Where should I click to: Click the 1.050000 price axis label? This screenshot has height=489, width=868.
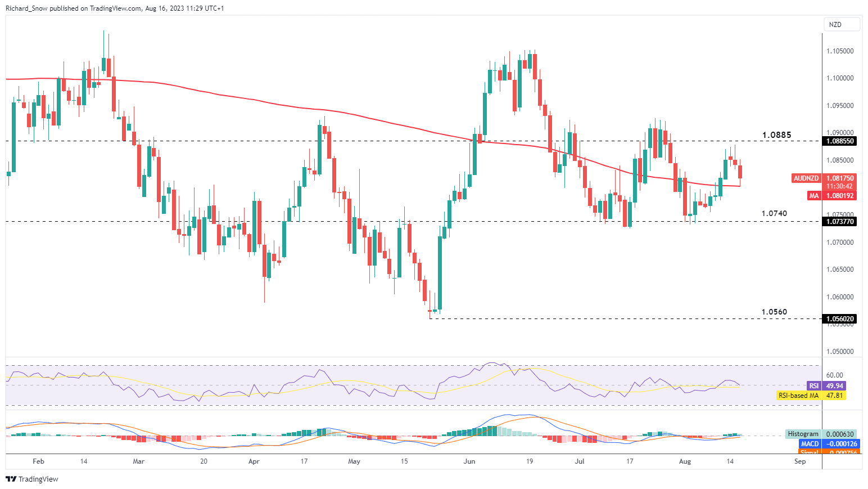click(x=840, y=352)
